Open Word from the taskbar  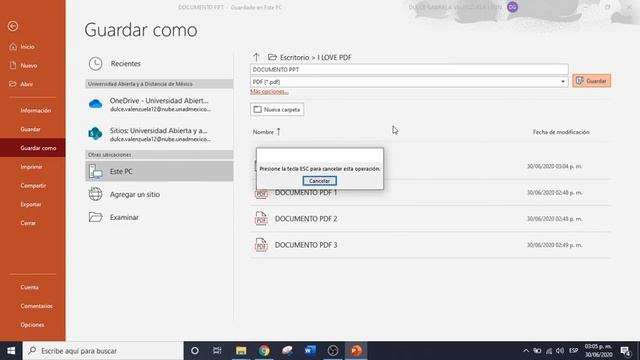click(x=310, y=351)
